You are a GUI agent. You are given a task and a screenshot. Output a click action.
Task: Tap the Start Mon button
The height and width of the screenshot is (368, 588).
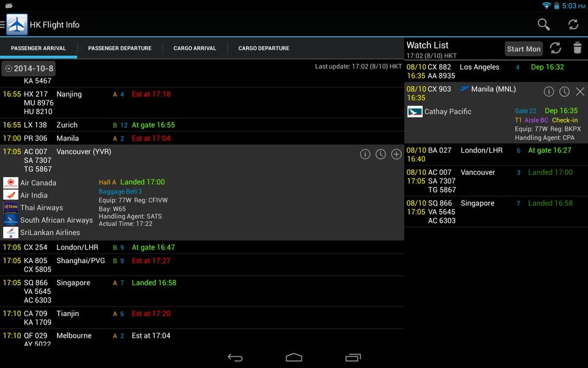click(524, 49)
